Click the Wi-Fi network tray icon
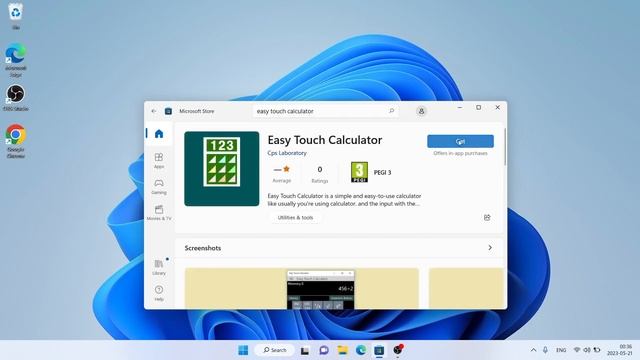This screenshot has width=640, height=360. 577,350
